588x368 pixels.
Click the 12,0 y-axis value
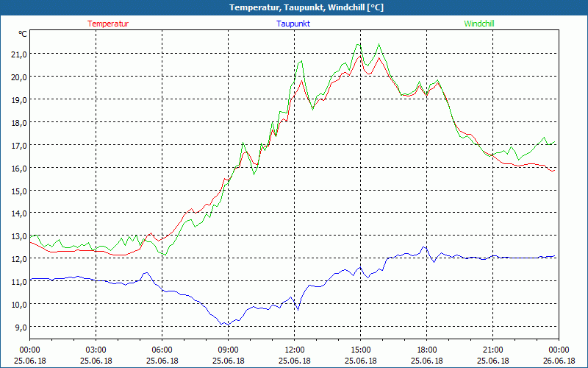click(19, 259)
